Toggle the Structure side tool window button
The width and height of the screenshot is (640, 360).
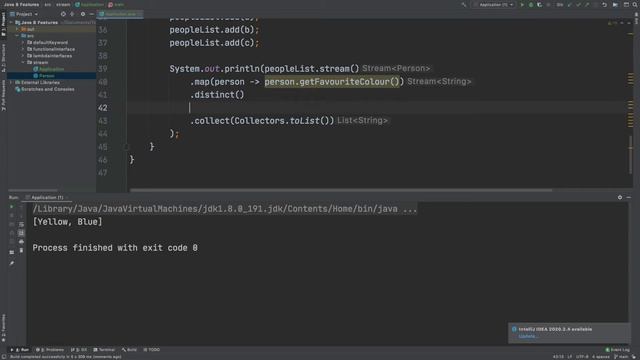point(3,58)
